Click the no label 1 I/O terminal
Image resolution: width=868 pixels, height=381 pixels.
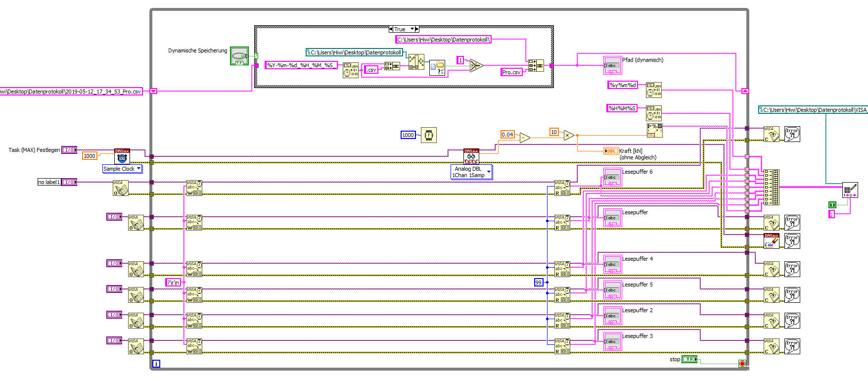point(69,182)
